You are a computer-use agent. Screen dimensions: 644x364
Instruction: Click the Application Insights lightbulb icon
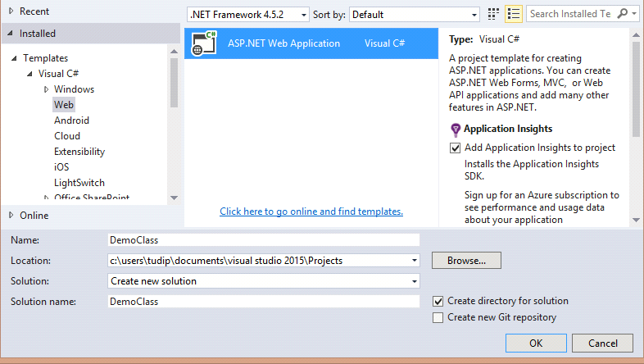point(456,130)
